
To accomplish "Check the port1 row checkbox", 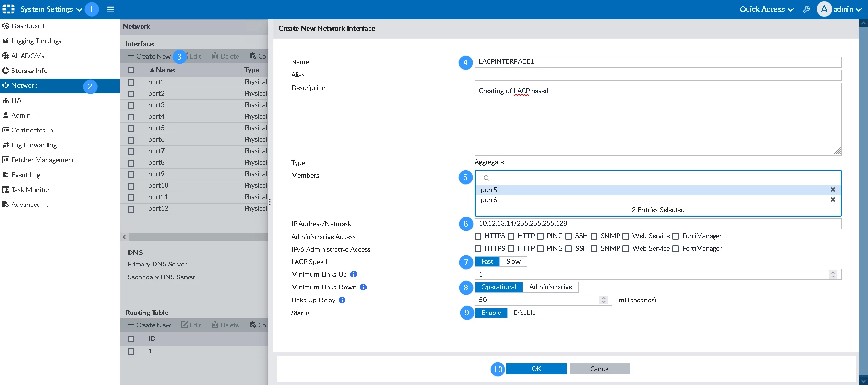I will pyautogui.click(x=131, y=83).
